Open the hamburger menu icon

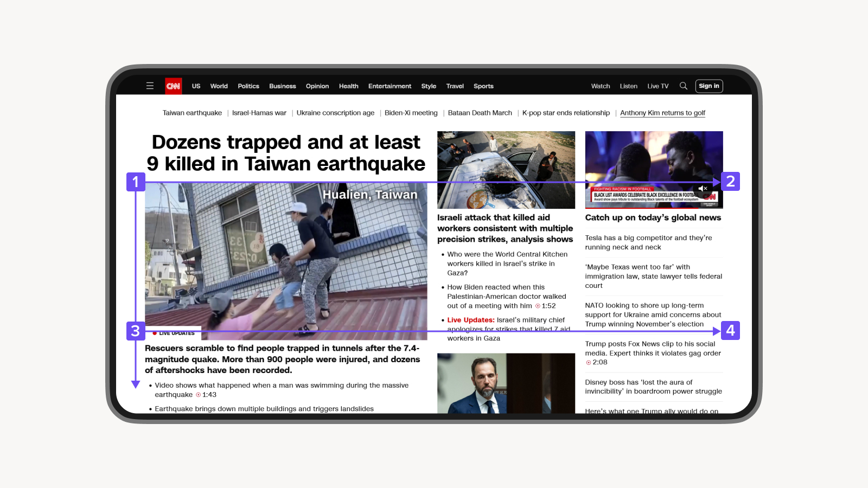150,86
